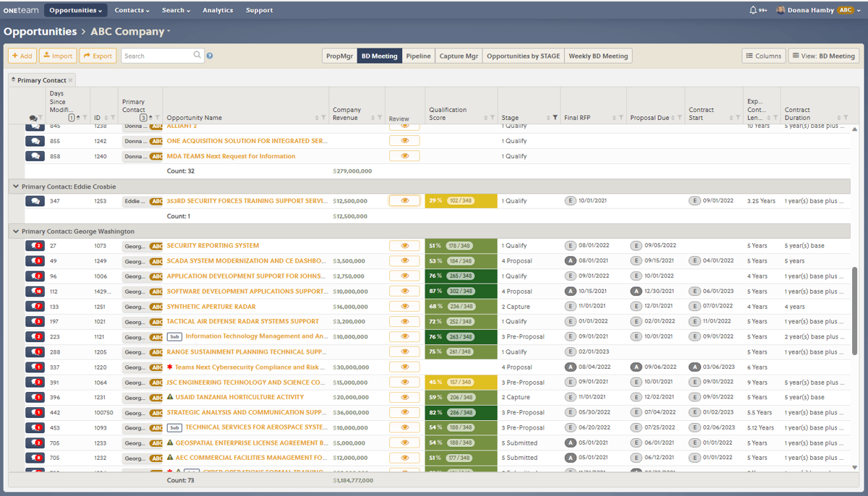Screen dimensions: 868x496
Task: Toggle Review eye on 353RD SECURITY FORCES row
Action: click(405, 200)
